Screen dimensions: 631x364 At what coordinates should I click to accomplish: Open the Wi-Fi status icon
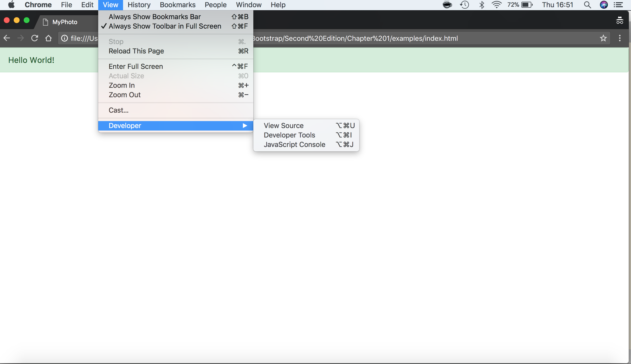(496, 5)
